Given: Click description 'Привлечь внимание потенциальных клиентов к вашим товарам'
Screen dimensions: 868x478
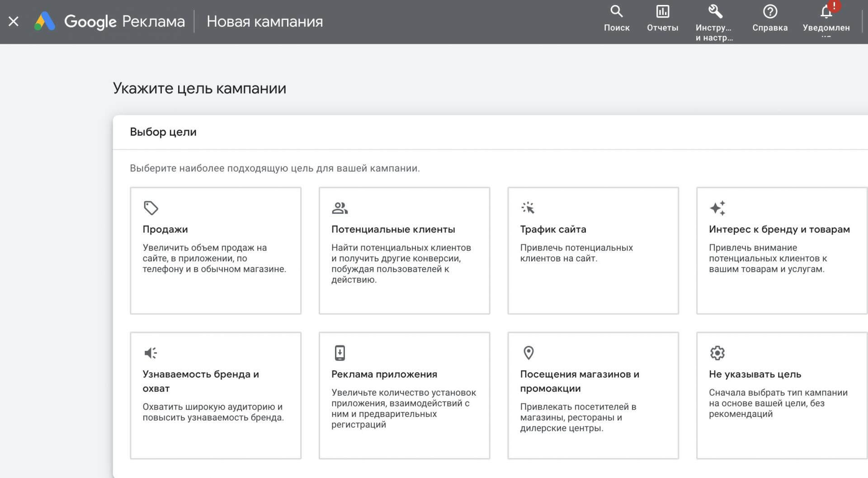Looking at the screenshot, I should point(768,258).
